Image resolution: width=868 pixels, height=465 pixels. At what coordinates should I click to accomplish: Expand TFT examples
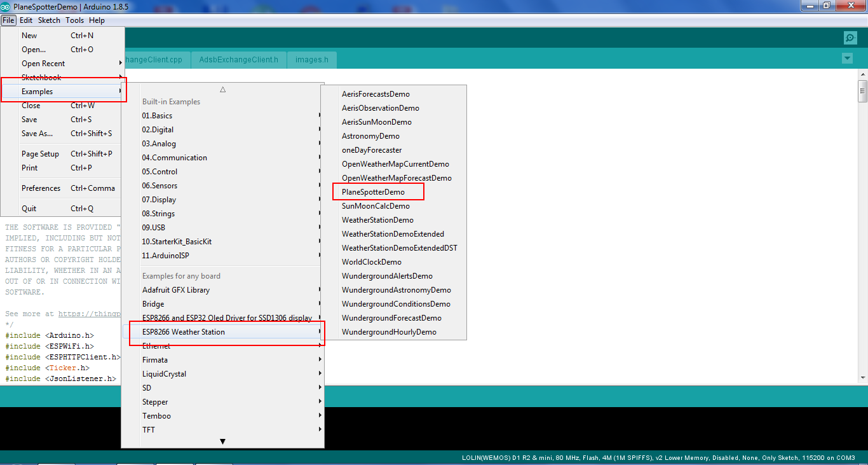tap(223, 430)
